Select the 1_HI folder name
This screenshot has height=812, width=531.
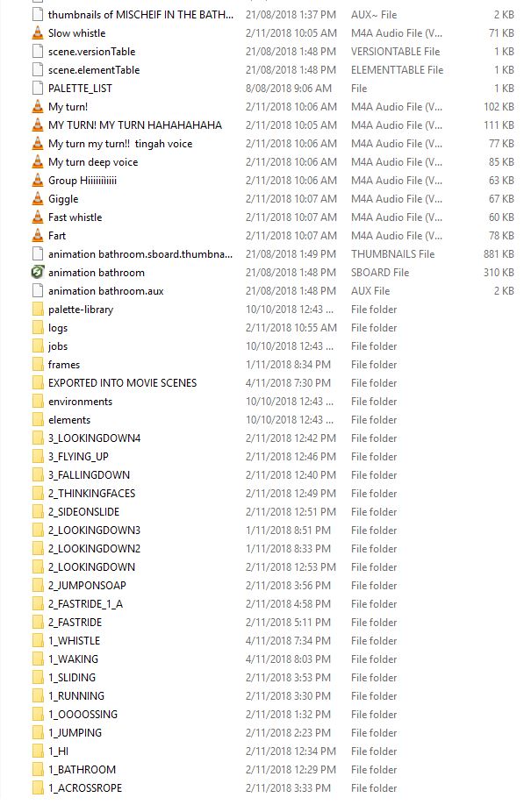coord(59,751)
